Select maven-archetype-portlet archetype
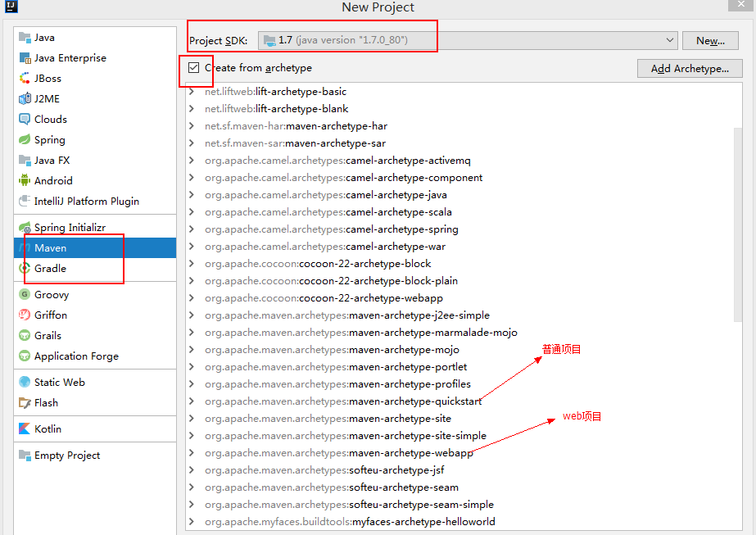The height and width of the screenshot is (535, 756). [x=336, y=367]
